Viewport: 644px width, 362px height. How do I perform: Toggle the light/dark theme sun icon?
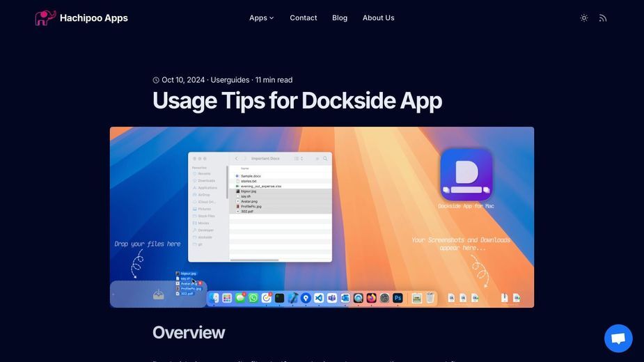click(x=583, y=17)
